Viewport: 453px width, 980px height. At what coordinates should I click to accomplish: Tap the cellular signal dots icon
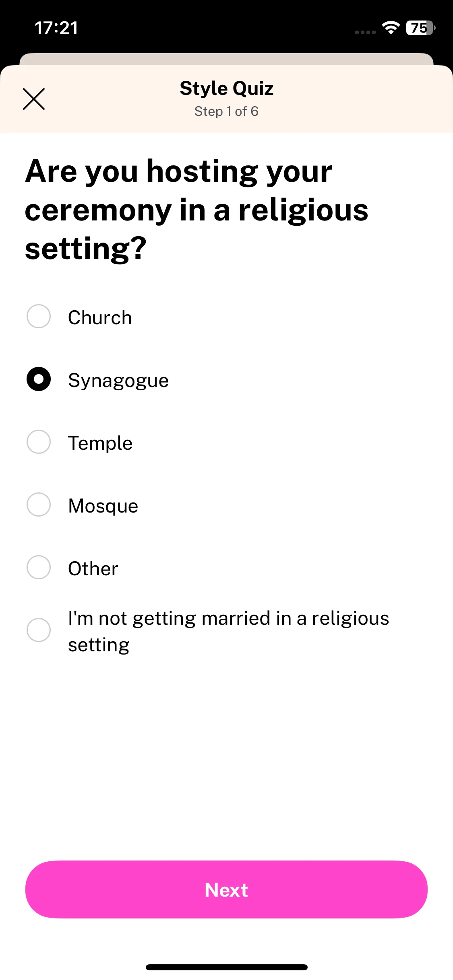(365, 32)
